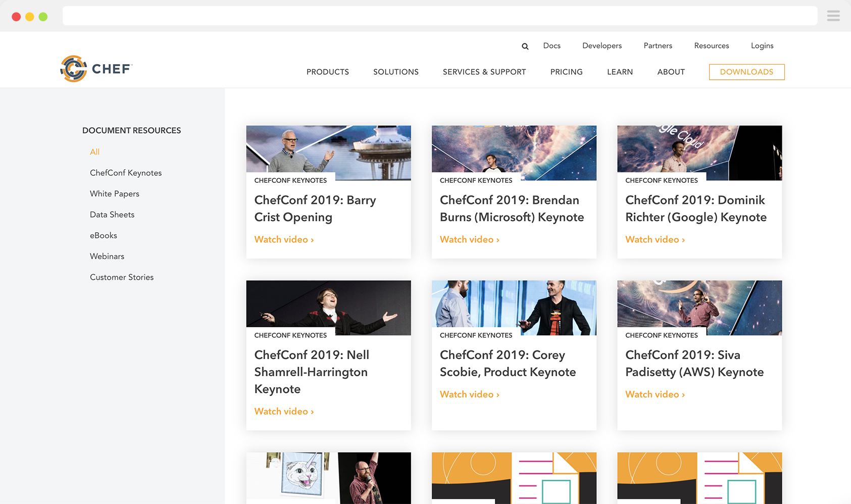Filter by Customer Stories
The image size is (851, 504).
122,277
